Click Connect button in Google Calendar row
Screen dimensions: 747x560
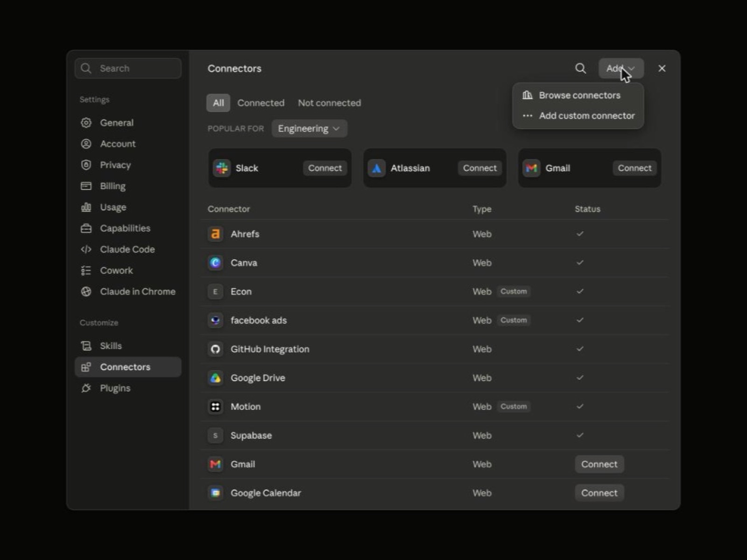599,493
